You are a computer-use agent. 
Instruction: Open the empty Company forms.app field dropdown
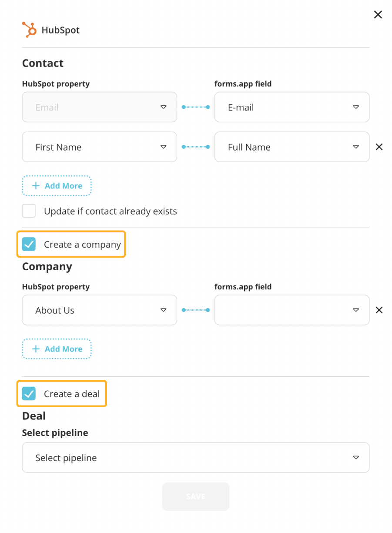(291, 310)
